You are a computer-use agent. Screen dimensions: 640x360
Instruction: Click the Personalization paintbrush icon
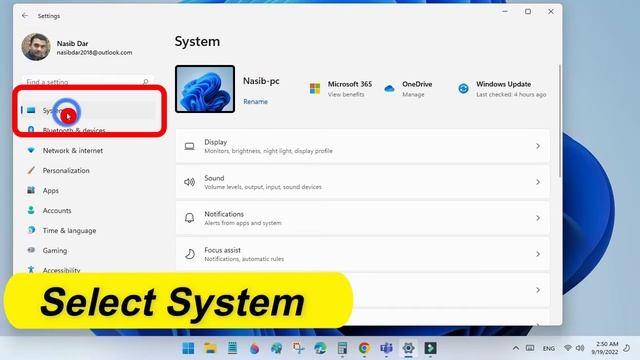[x=31, y=170]
